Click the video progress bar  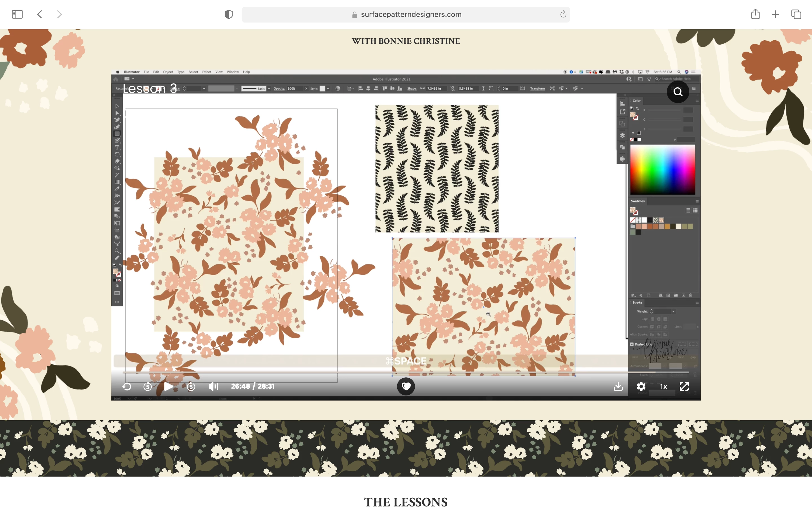[406, 373]
